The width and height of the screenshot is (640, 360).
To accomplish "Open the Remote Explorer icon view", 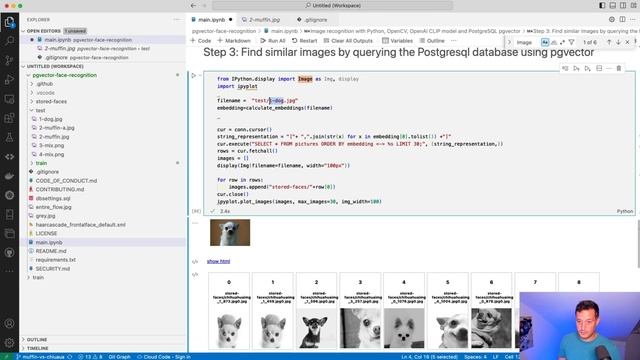I will [x=9, y=99].
